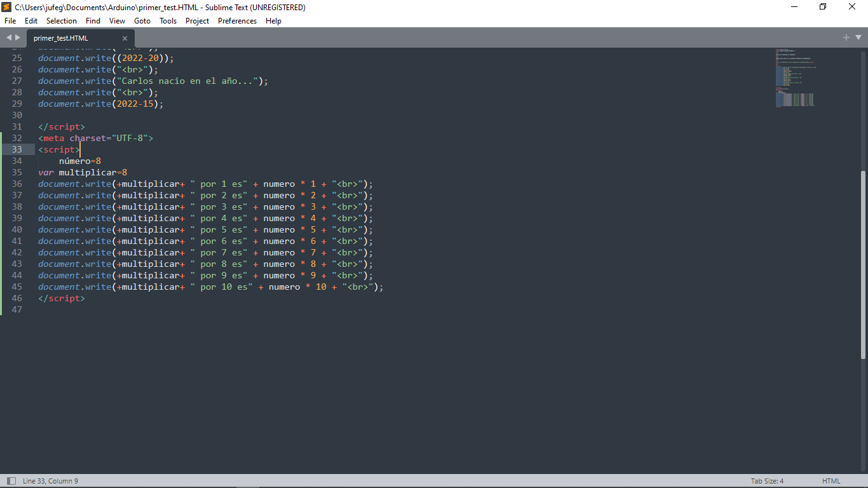
Task: Open the Tab Size: 4 selector
Action: tap(767, 481)
